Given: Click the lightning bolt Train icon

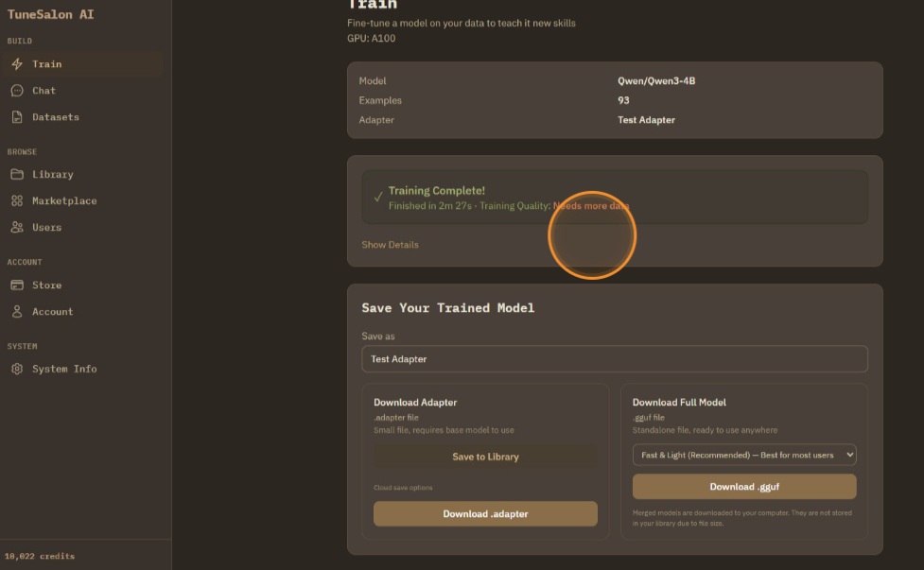Looking at the screenshot, I should (17, 64).
